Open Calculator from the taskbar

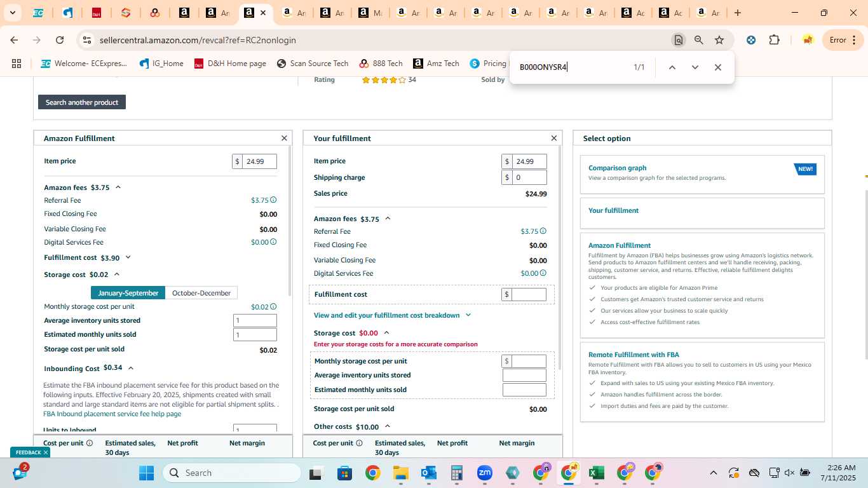(x=456, y=473)
